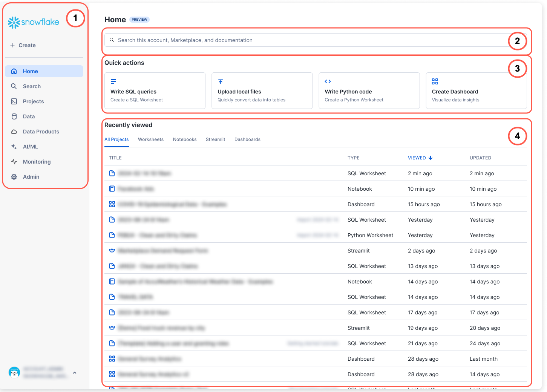Open the Data section icon in sidebar
Image resolution: width=547 pixels, height=392 pixels.
[x=14, y=116]
